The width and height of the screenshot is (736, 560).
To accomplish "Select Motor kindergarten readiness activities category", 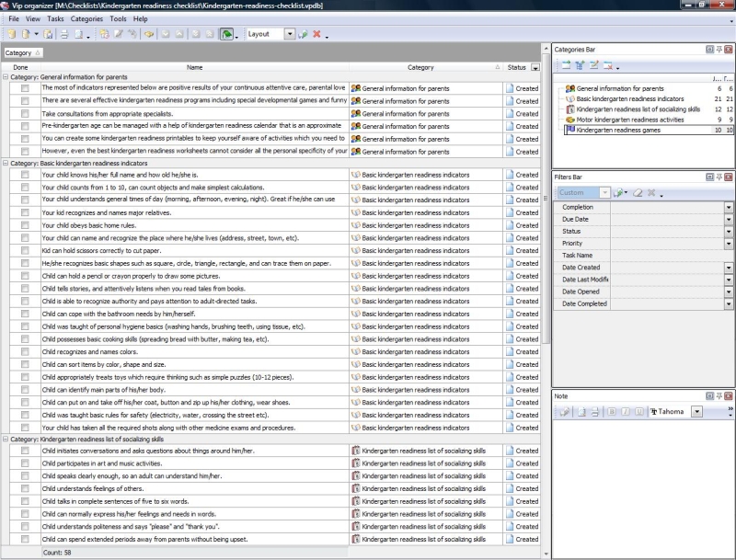I will tap(629, 120).
